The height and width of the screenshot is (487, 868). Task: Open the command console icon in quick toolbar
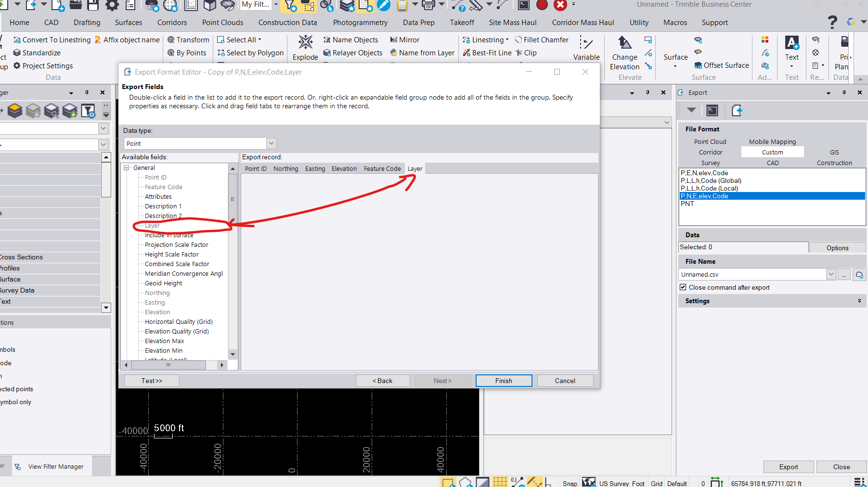point(524,5)
